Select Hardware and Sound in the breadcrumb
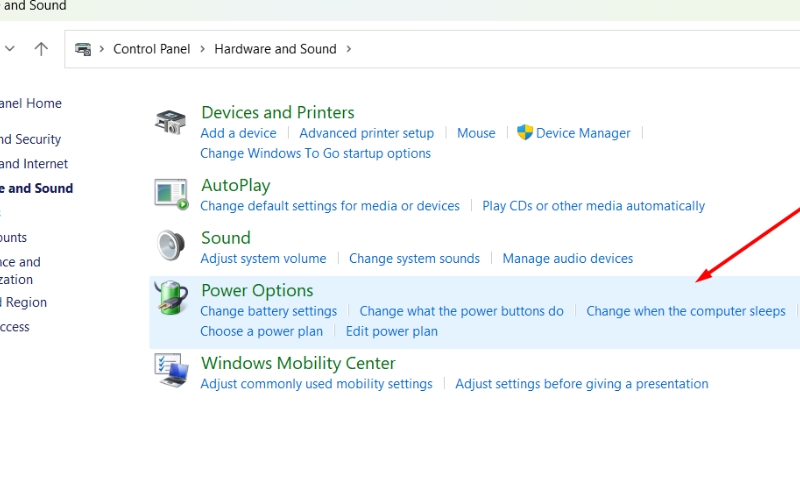 [x=276, y=49]
